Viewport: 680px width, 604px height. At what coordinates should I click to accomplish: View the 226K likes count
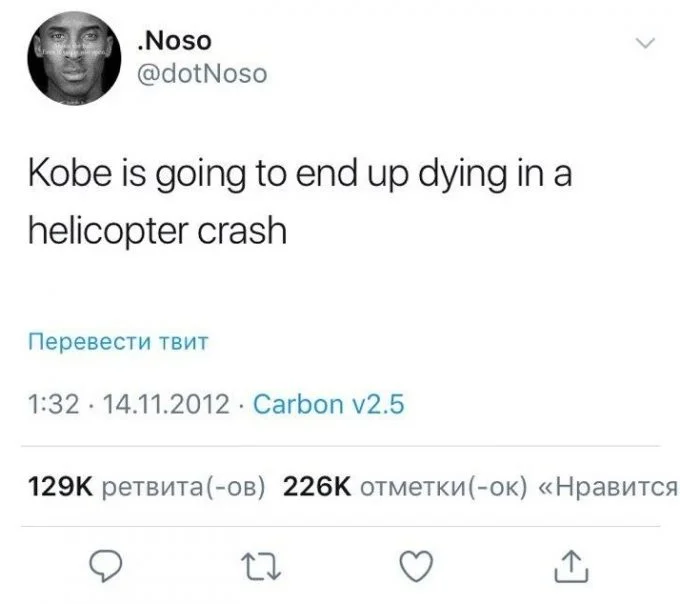click(317, 486)
